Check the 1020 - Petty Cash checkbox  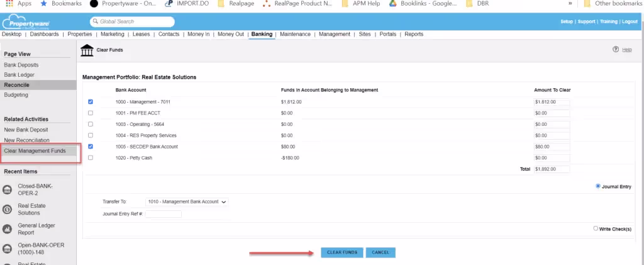tap(91, 158)
